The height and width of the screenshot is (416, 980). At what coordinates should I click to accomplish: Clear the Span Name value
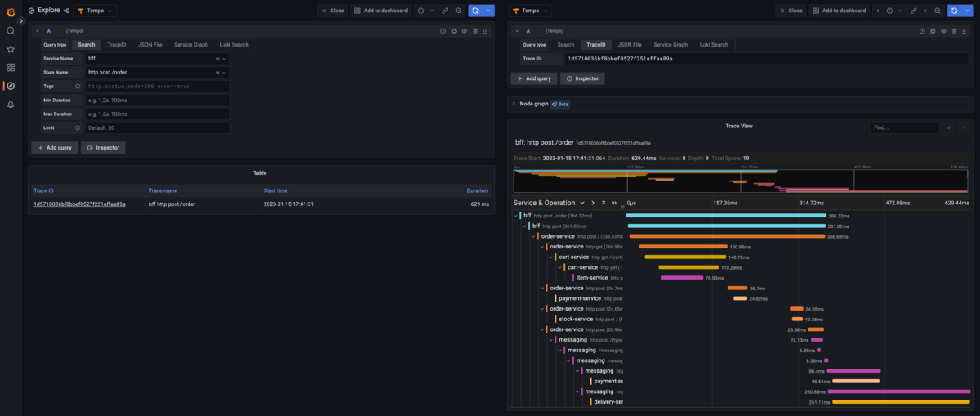click(x=218, y=73)
